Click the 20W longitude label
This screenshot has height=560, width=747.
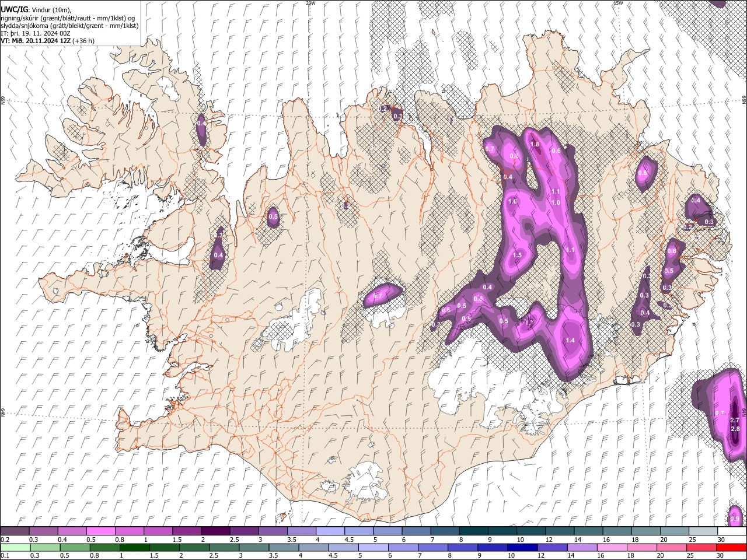[310, 3]
